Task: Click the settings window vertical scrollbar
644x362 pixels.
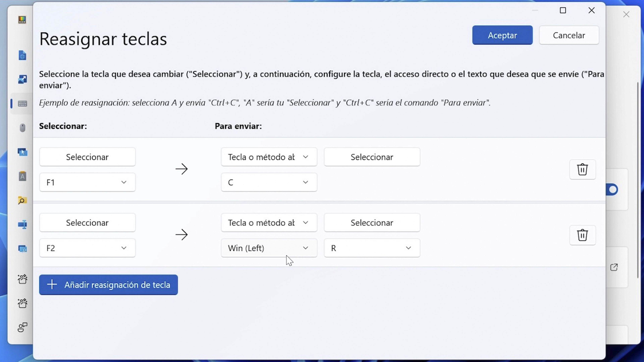Action: [x=638, y=180]
